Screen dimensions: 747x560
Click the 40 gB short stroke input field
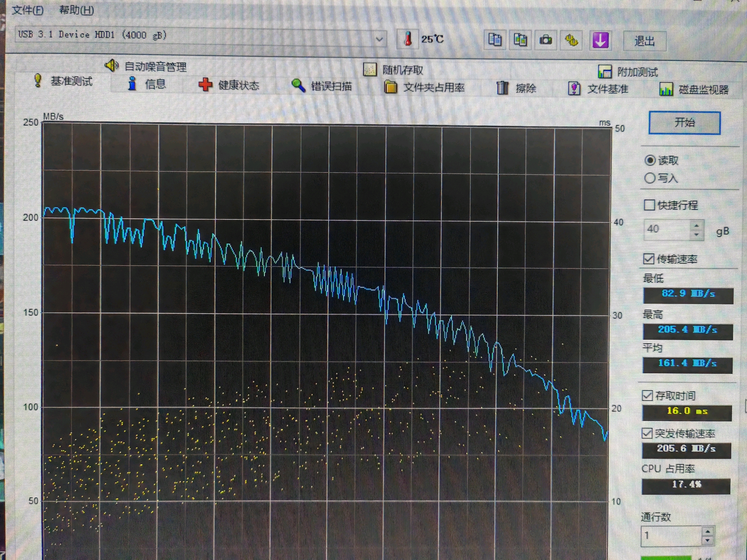pyautogui.click(x=667, y=229)
